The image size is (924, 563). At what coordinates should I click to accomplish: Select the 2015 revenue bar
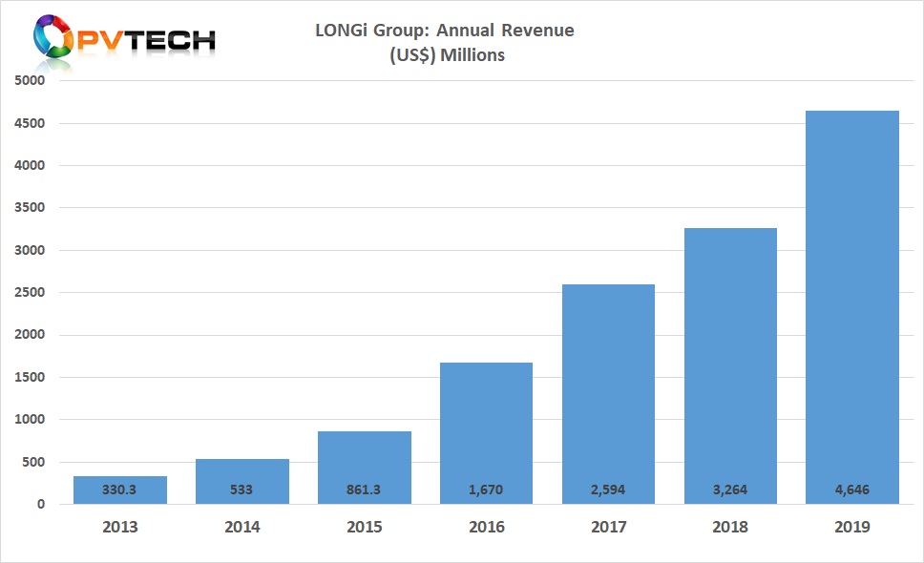click(365, 468)
